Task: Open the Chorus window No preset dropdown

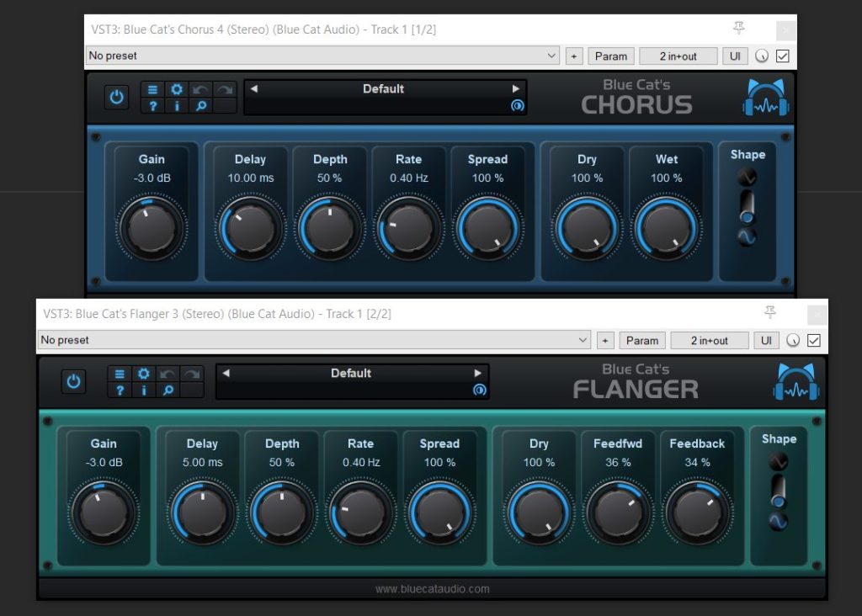Action: [x=322, y=56]
